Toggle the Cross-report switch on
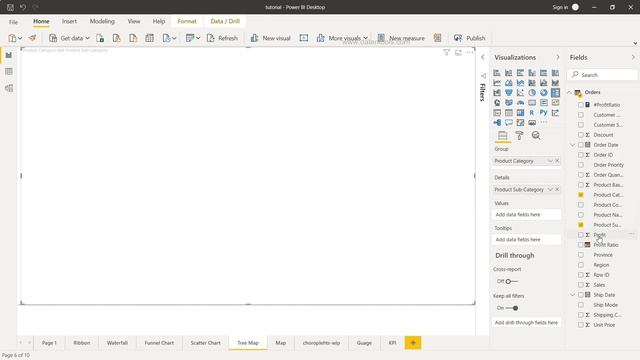 [x=511, y=281]
